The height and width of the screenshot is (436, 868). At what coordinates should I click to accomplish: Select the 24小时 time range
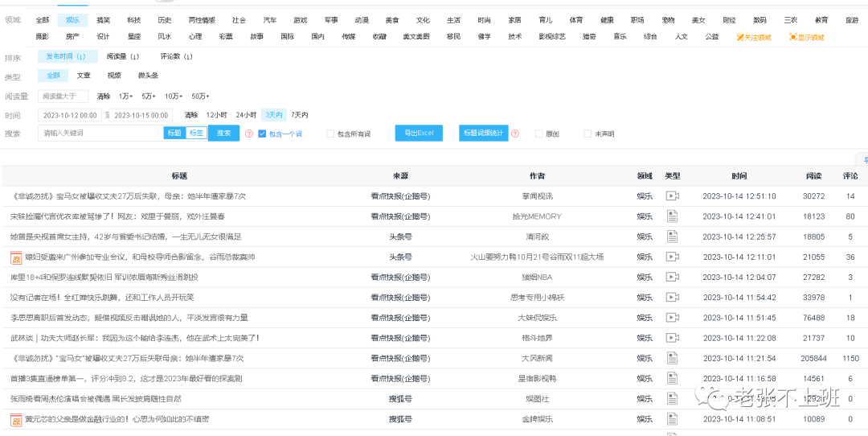point(246,115)
